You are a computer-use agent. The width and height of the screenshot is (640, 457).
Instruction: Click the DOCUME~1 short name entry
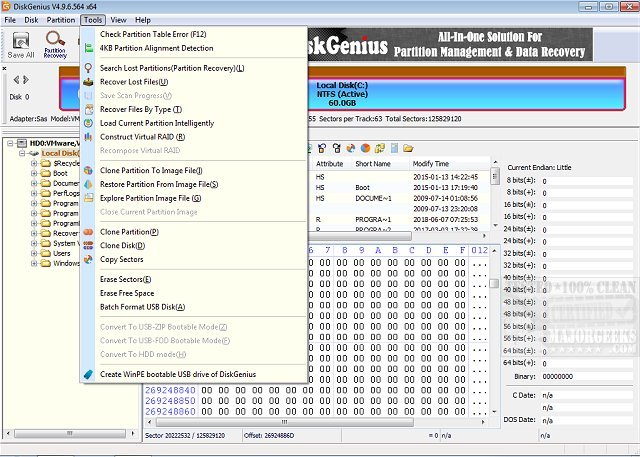[373, 198]
